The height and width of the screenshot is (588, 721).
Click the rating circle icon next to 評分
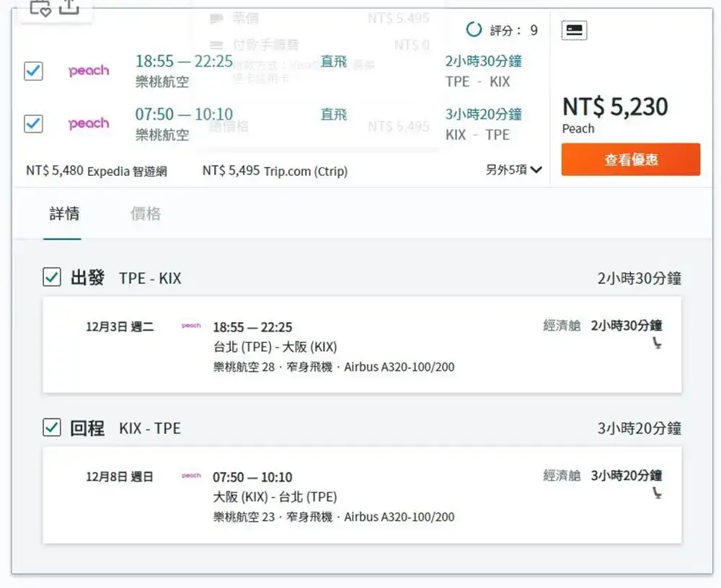[474, 30]
